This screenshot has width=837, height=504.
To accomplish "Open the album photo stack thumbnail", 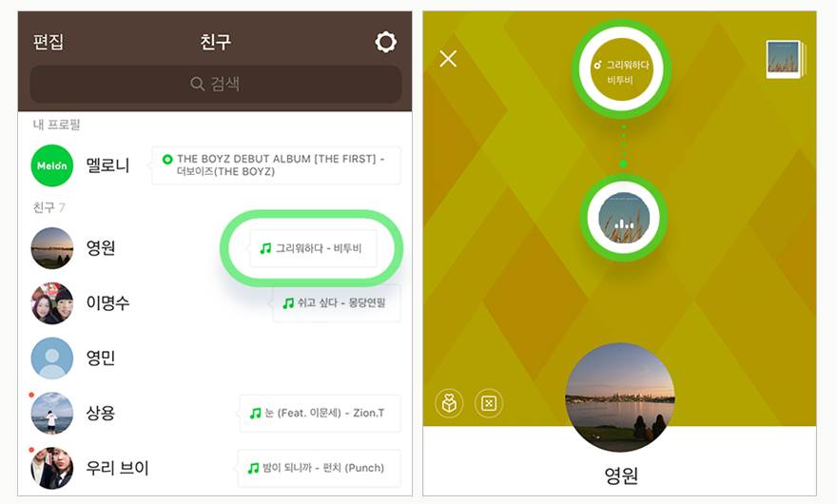I will click(x=786, y=59).
